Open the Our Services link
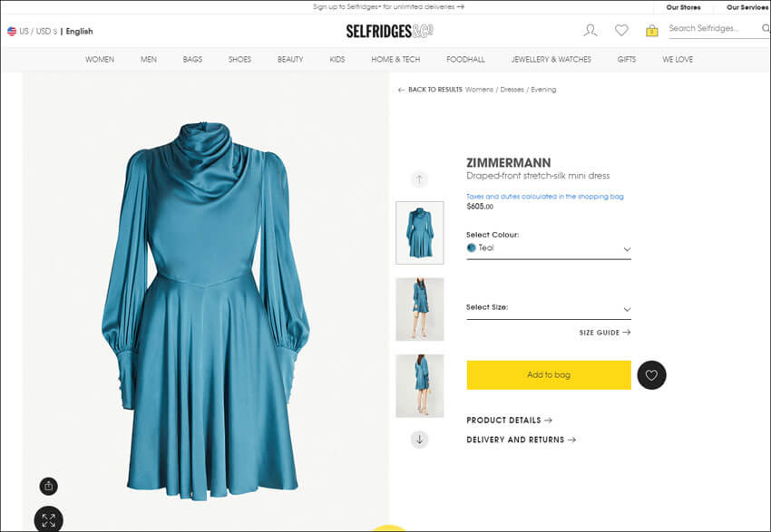 [x=747, y=7]
